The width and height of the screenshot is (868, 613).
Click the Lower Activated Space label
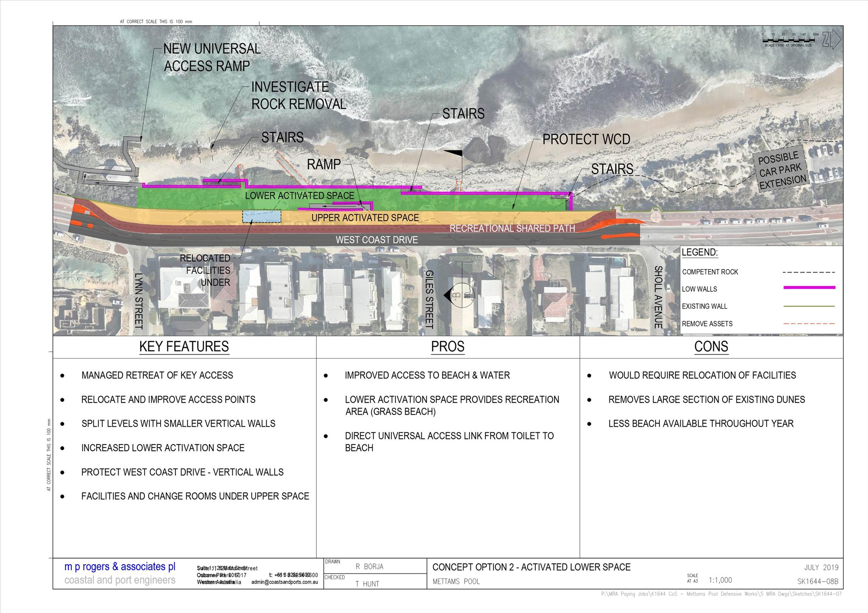pos(299,196)
